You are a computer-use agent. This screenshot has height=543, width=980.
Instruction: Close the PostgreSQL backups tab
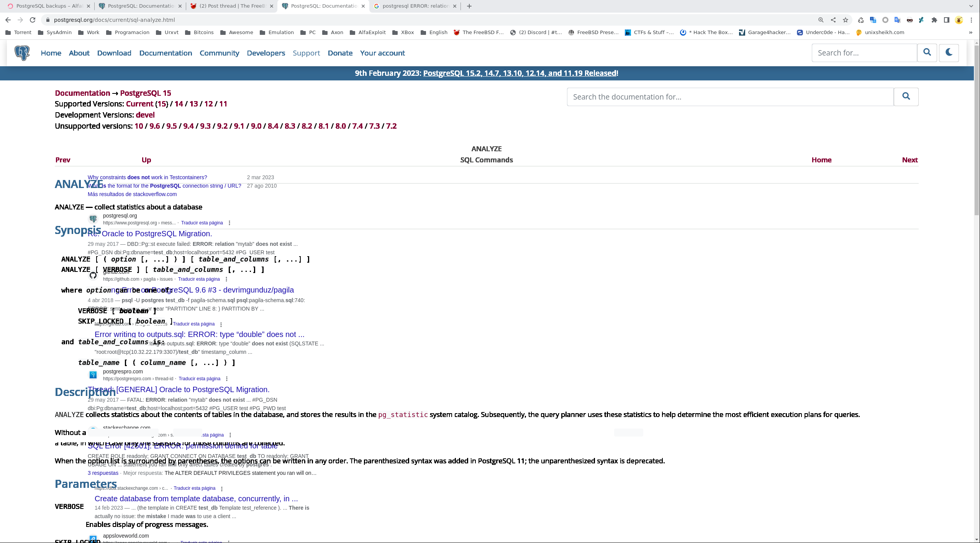pos(88,6)
